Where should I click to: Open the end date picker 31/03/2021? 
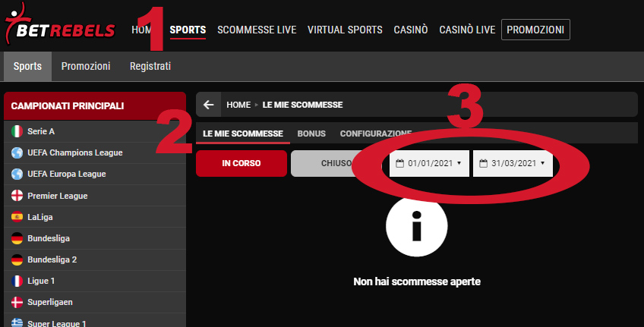[x=513, y=163]
